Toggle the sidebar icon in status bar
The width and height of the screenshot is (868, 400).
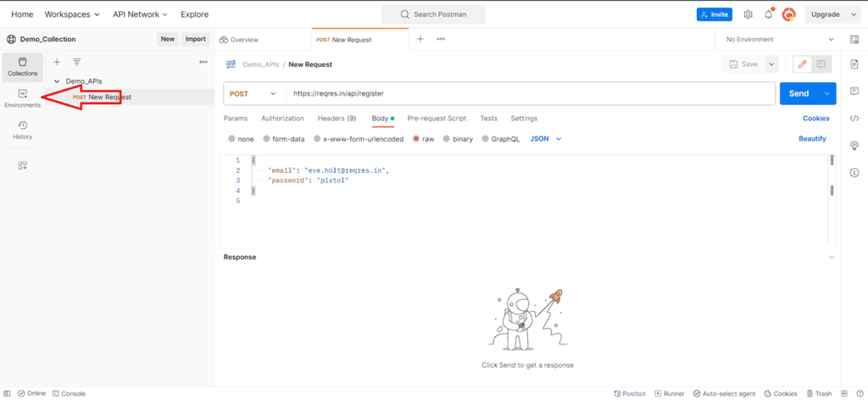[x=7, y=393]
